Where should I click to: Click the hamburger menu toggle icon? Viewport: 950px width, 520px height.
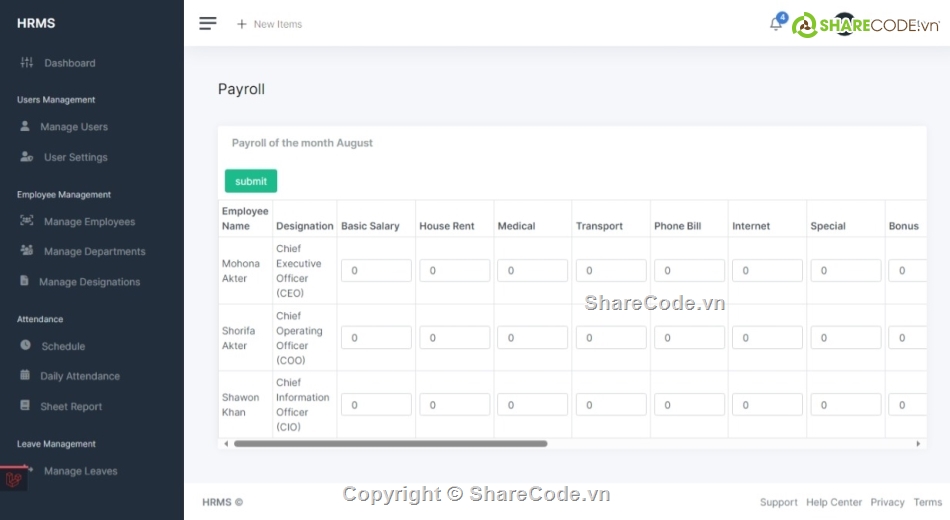[208, 24]
